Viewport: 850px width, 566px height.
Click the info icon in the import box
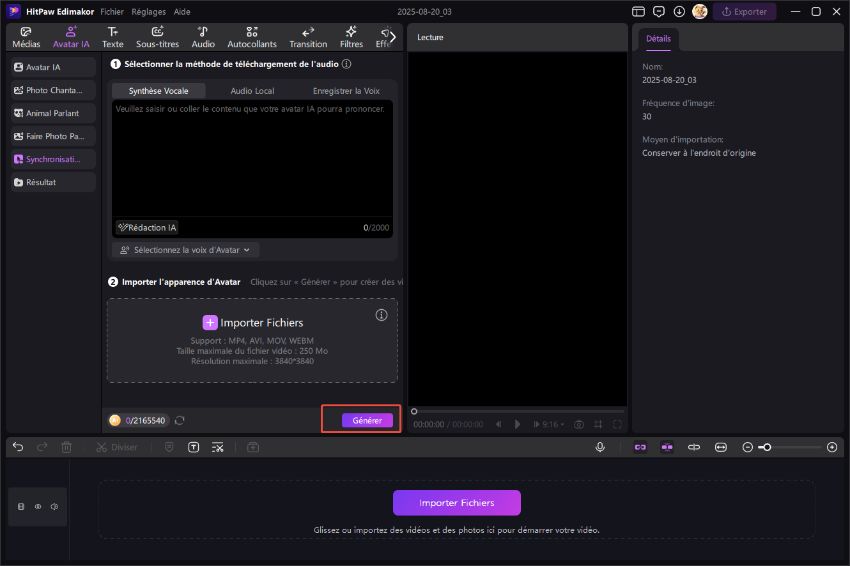pos(382,315)
